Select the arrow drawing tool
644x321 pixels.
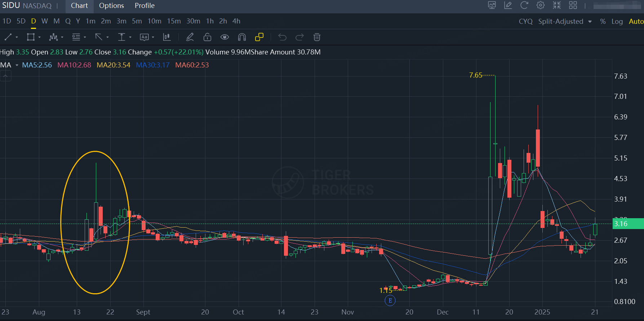[x=99, y=37]
